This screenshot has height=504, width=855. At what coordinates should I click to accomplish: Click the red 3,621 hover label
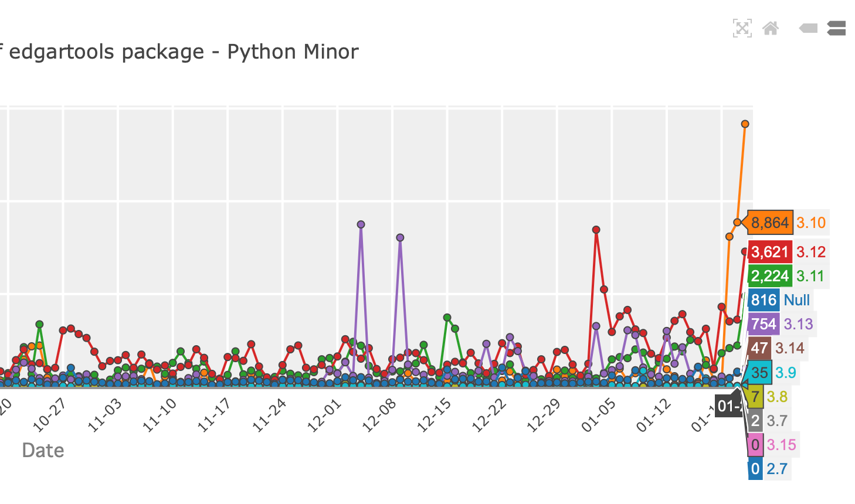(x=769, y=252)
